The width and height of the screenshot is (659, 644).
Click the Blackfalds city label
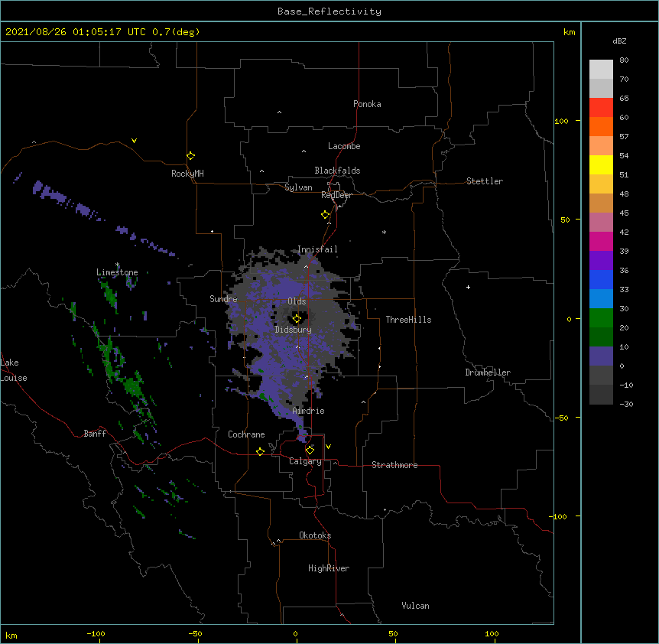pos(337,171)
